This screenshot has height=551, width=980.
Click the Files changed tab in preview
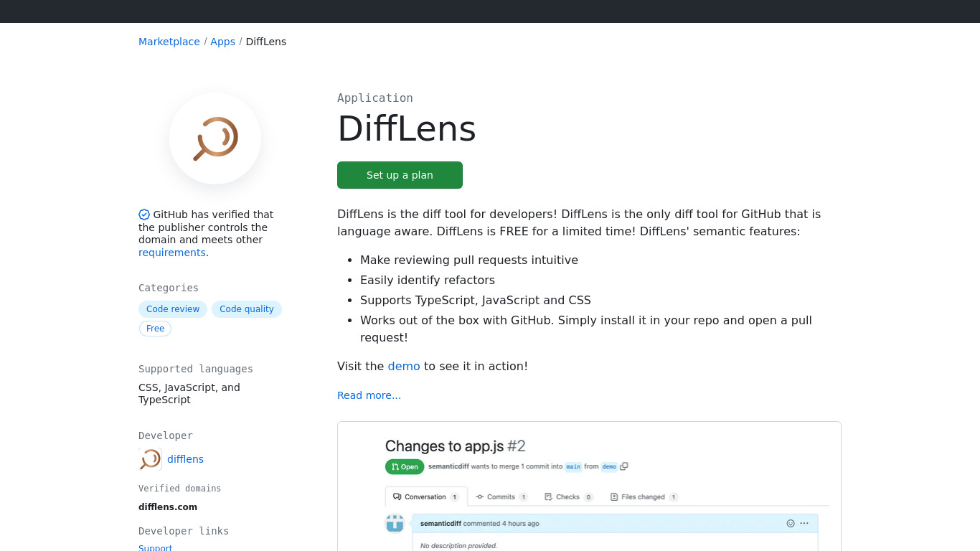coord(644,496)
